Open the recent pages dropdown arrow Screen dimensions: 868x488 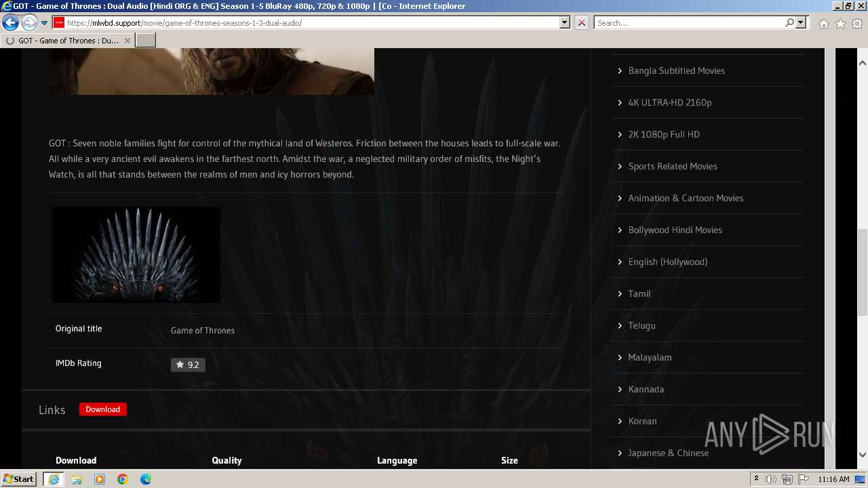pos(44,23)
